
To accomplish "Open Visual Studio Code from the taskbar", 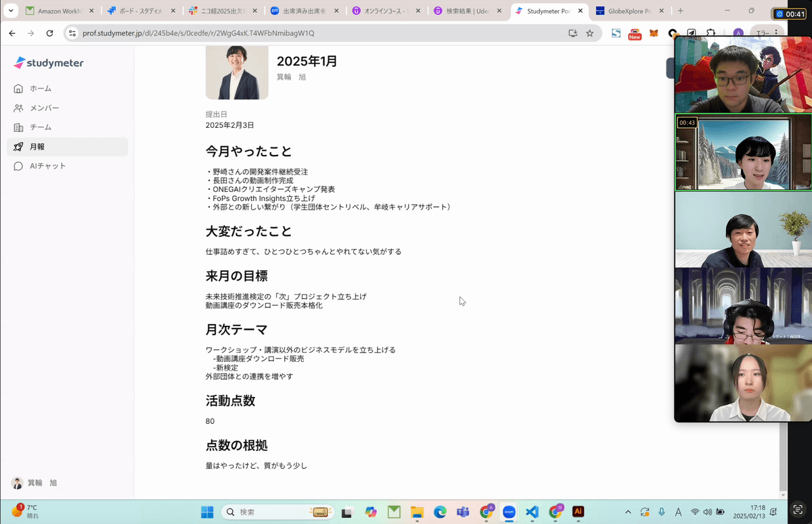I will point(533,512).
